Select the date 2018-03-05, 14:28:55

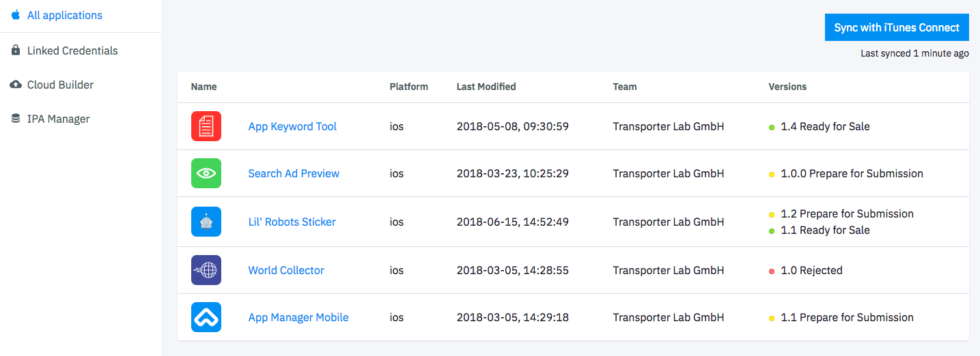(x=512, y=270)
